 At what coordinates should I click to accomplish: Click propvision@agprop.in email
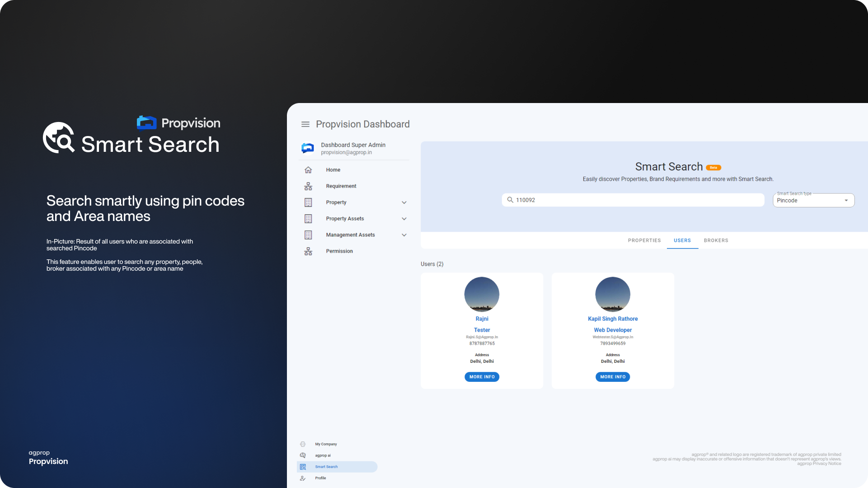click(x=346, y=153)
